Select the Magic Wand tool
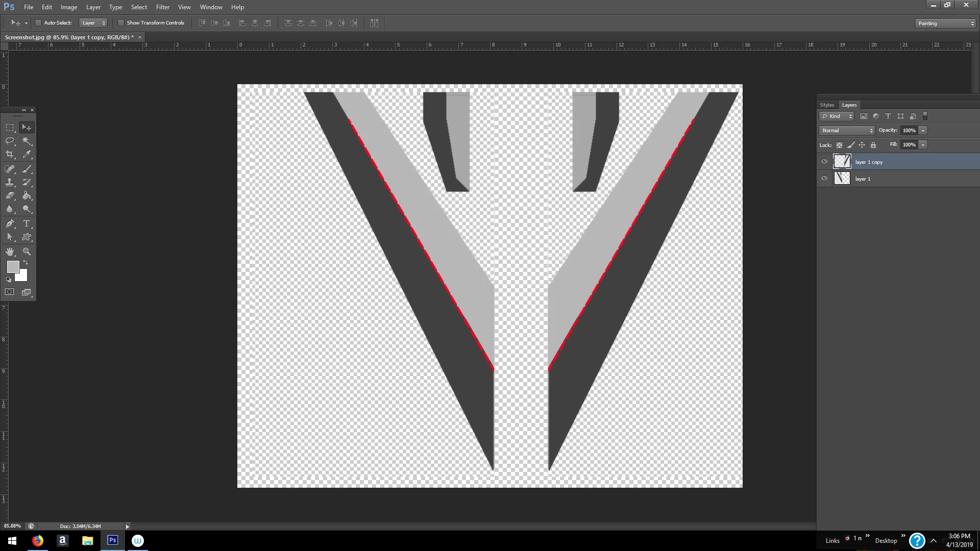Viewport: 980px width, 551px height. click(x=27, y=141)
